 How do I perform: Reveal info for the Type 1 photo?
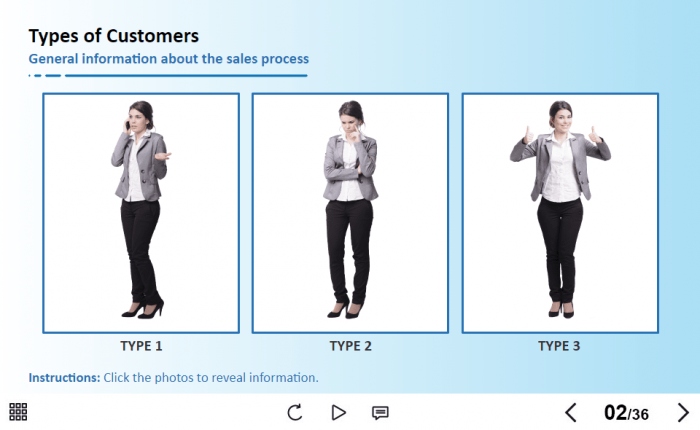[x=141, y=213]
